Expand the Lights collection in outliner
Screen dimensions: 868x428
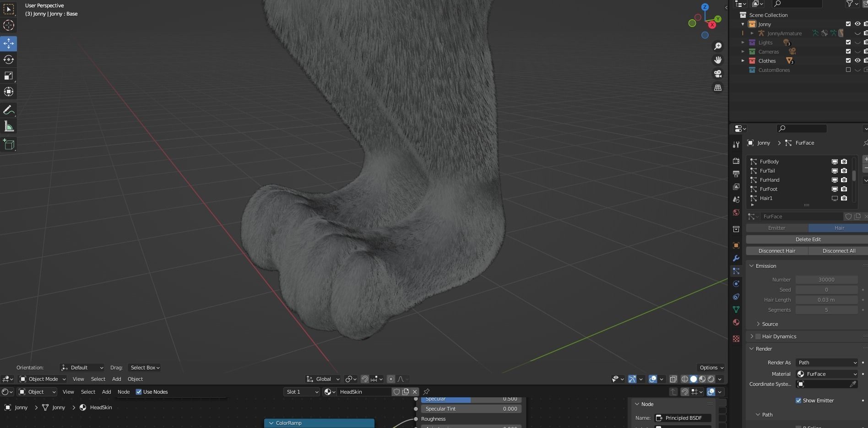[743, 42]
